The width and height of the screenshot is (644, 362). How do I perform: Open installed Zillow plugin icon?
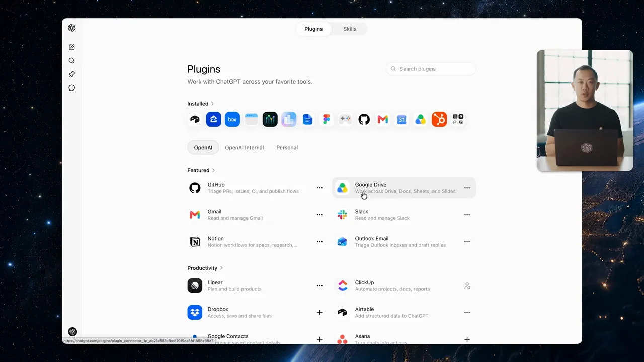(213, 119)
